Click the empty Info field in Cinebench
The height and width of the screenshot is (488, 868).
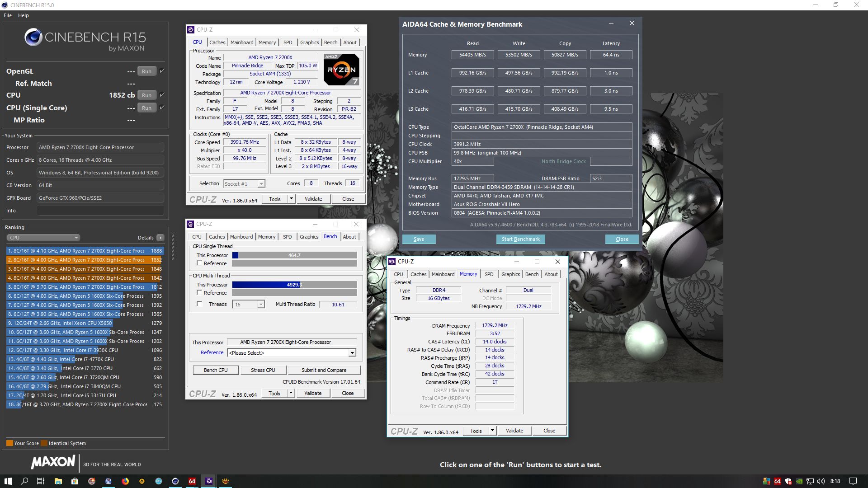100,211
